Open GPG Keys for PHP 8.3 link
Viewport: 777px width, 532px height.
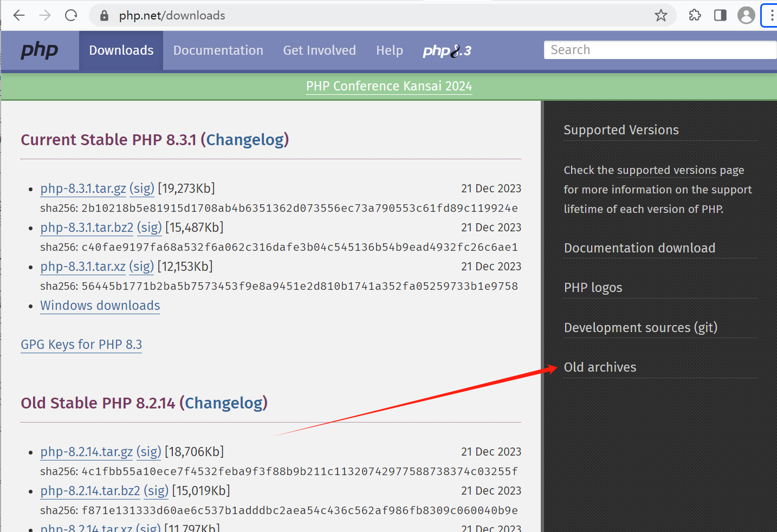pos(81,345)
